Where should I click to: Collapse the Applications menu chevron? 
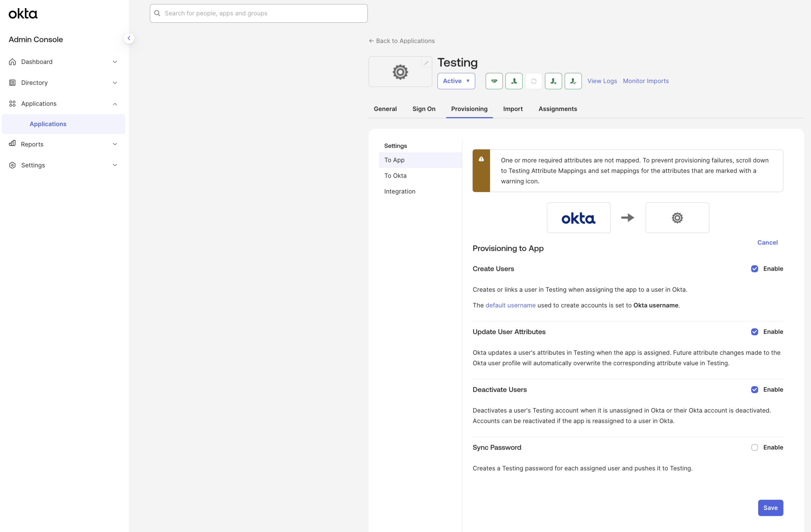115,104
